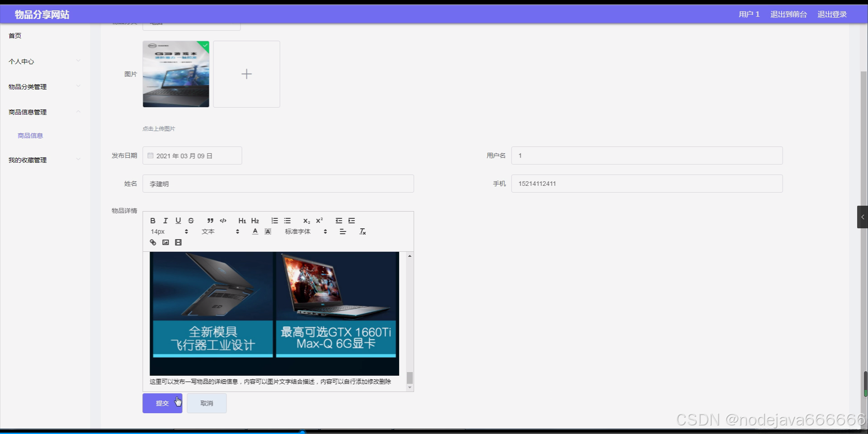This screenshot has height=434, width=868.
Task: Click the laptop image in editor content
Action: [x=274, y=313]
